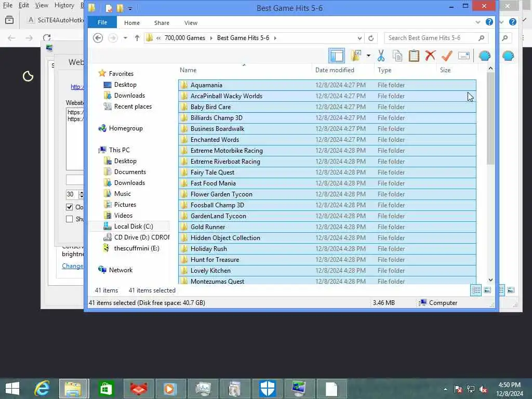Open properties with the orange checkmark icon
This screenshot has height=399, width=532.
click(x=447, y=56)
